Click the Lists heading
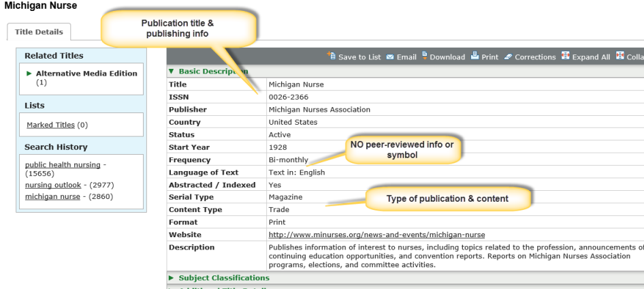The height and width of the screenshot is (289, 644). tap(35, 106)
